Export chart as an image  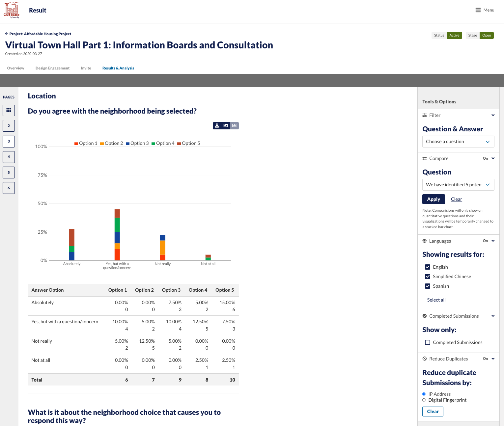(x=226, y=126)
